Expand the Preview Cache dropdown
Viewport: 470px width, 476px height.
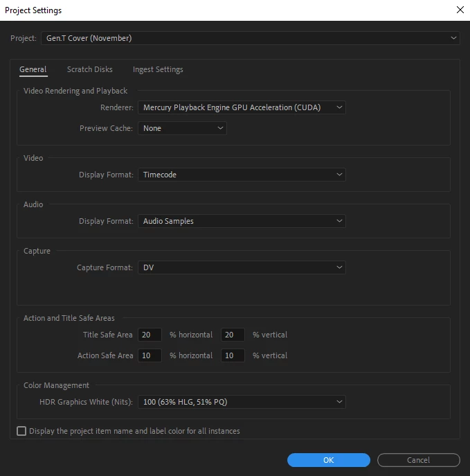(182, 128)
